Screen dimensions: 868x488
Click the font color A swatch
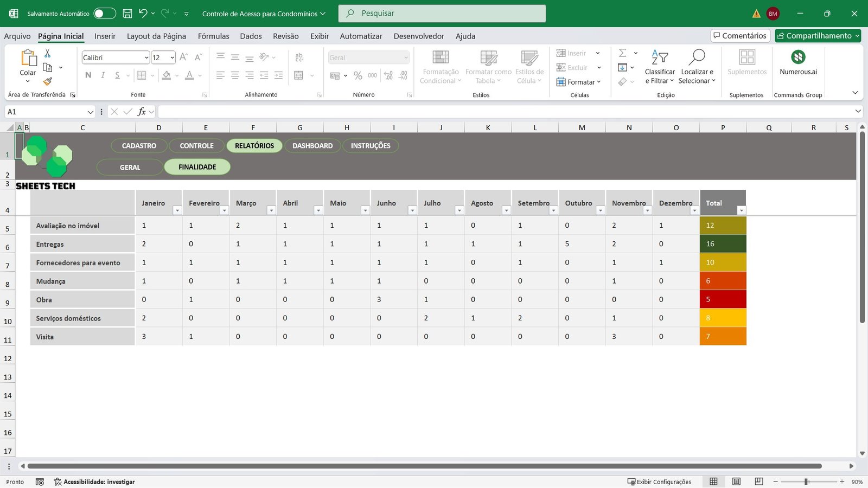189,75
